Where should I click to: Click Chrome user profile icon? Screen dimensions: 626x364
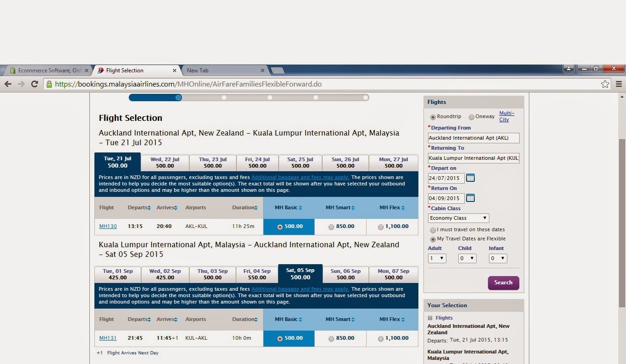pos(568,69)
